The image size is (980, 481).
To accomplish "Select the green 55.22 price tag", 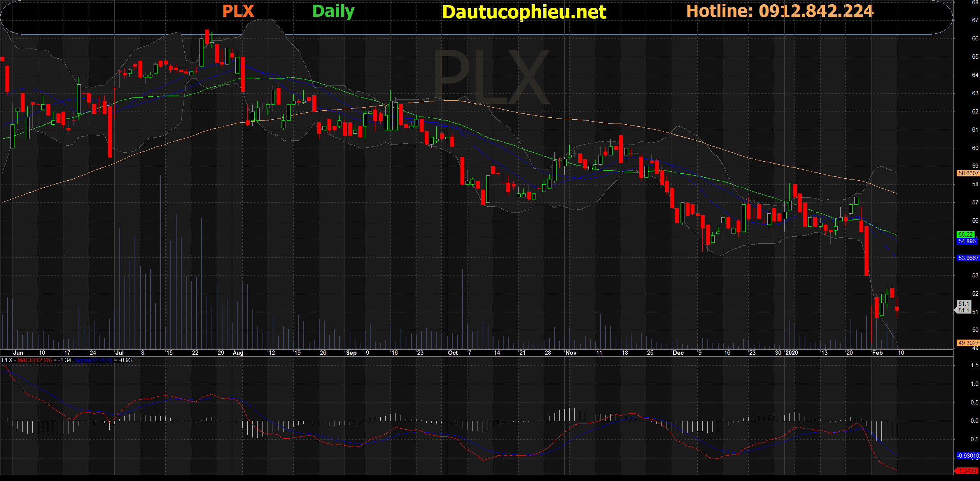I will pyautogui.click(x=966, y=234).
